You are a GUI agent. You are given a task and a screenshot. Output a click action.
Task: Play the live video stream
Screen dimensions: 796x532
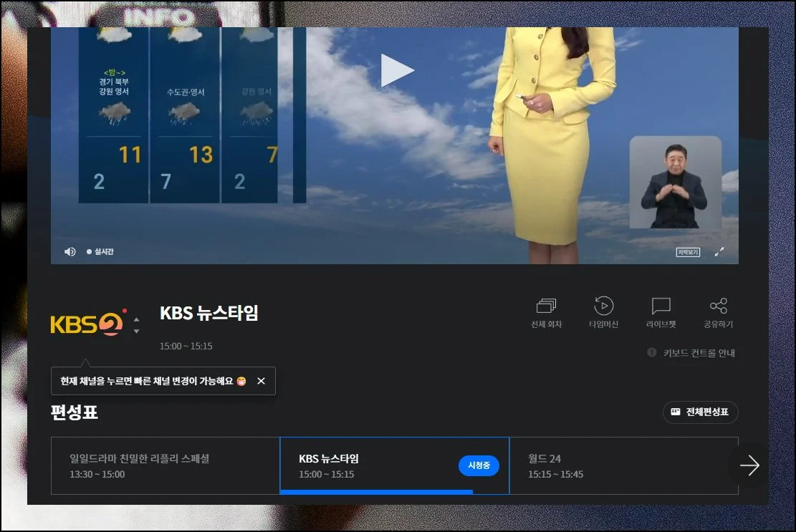click(x=397, y=70)
